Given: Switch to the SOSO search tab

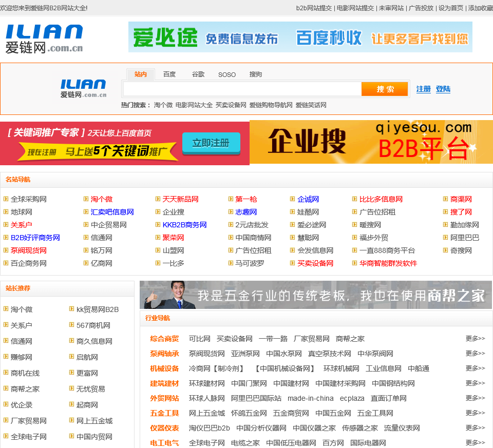Looking at the screenshot, I should [x=226, y=75].
